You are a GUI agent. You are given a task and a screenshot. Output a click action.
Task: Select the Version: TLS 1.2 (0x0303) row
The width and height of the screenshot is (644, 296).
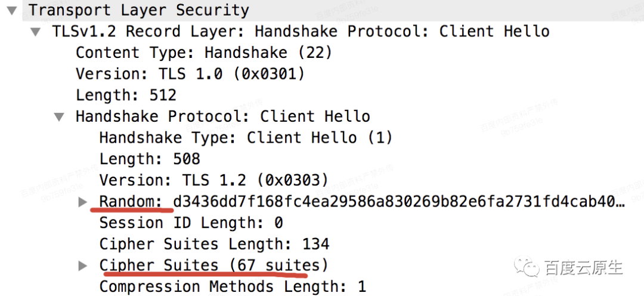213,180
